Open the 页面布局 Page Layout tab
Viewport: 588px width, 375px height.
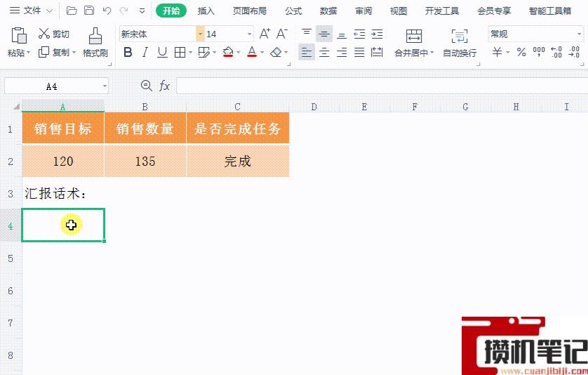[250, 11]
